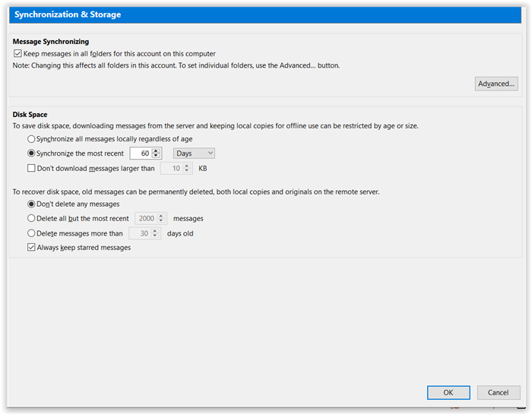Click down arrow on 2000 messages spinner
This screenshot has width=532, height=415.
[x=161, y=220]
